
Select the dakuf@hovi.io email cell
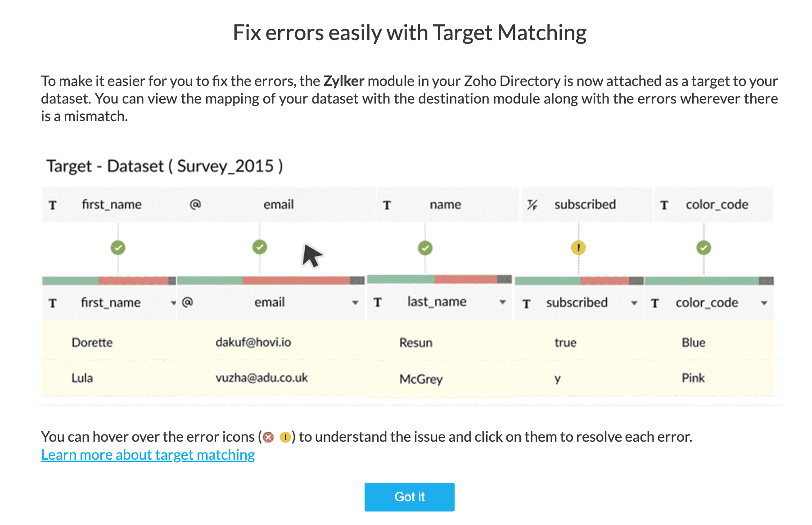[x=253, y=343]
